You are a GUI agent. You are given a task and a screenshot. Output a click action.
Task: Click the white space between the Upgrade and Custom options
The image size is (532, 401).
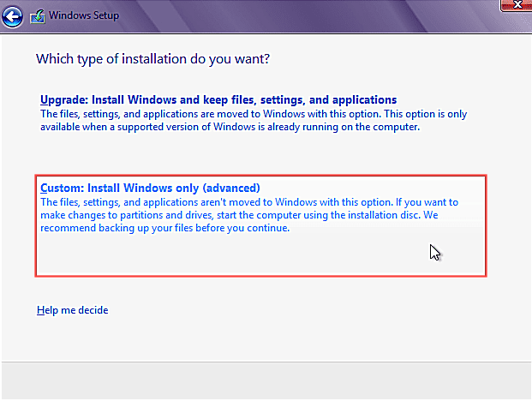pyautogui.click(x=257, y=154)
